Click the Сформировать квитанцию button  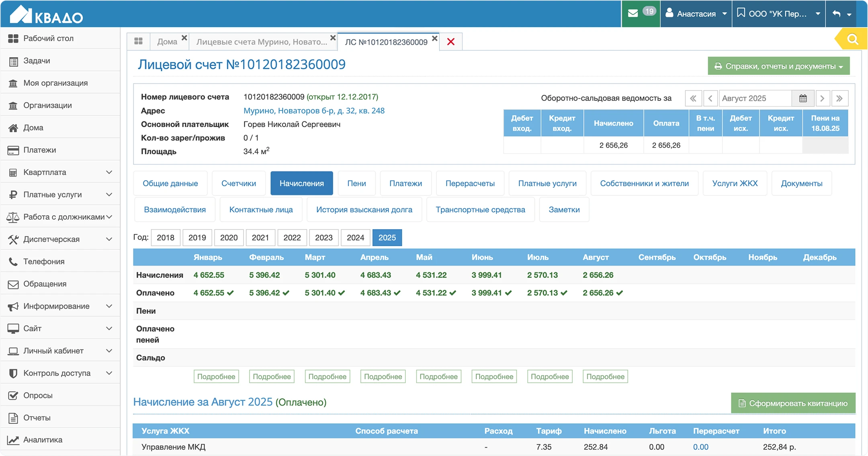tap(793, 403)
